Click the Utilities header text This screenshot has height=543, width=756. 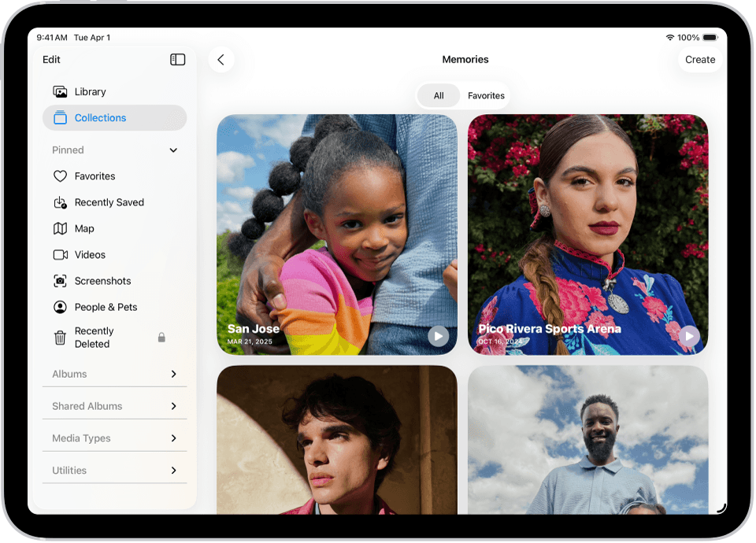(x=69, y=471)
